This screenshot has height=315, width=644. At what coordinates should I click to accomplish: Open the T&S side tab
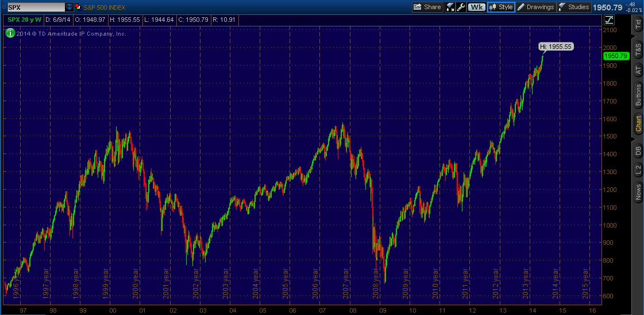click(638, 49)
